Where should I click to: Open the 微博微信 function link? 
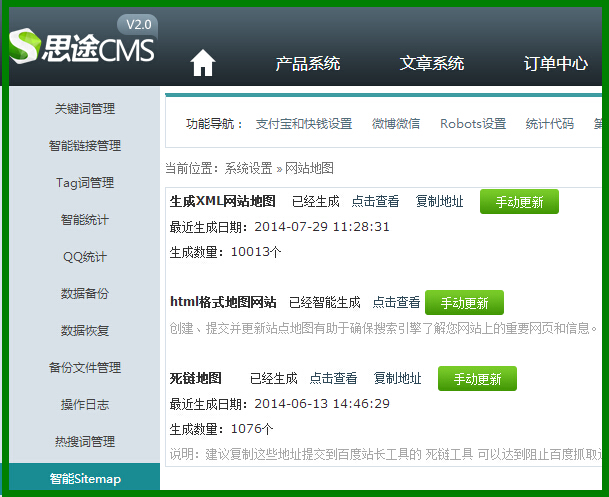coord(396,124)
